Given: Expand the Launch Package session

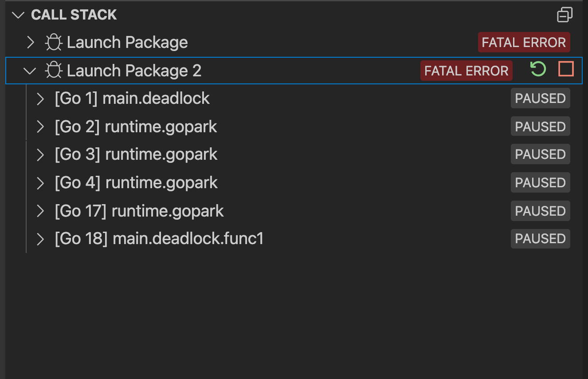Looking at the screenshot, I should pos(30,43).
